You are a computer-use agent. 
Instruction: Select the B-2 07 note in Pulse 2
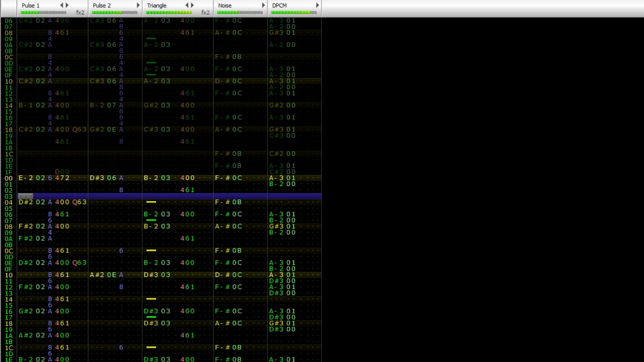pos(103,105)
